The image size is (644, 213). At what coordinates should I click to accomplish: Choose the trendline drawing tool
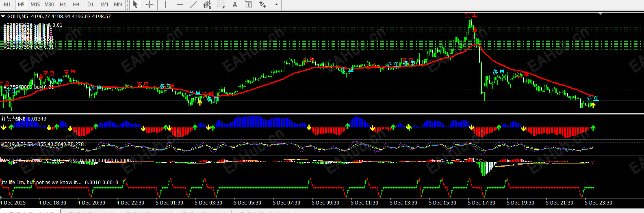194,4
